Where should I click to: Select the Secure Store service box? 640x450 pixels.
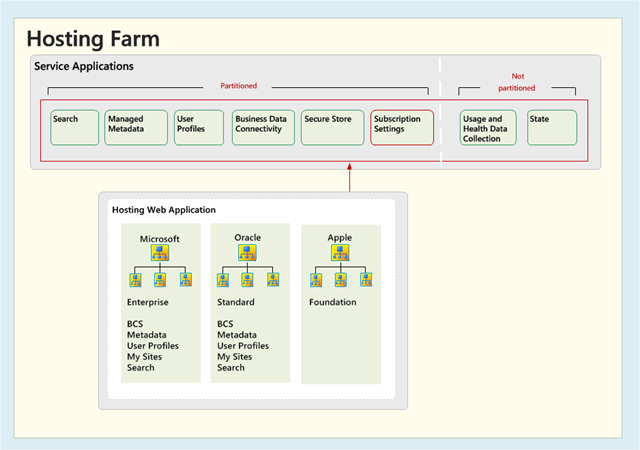[x=333, y=127]
